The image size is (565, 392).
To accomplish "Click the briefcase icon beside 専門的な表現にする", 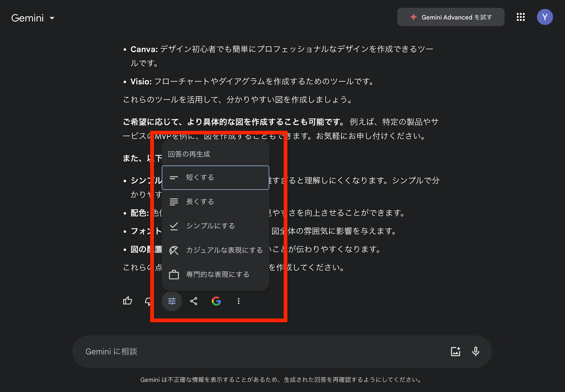I will pos(174,274).
